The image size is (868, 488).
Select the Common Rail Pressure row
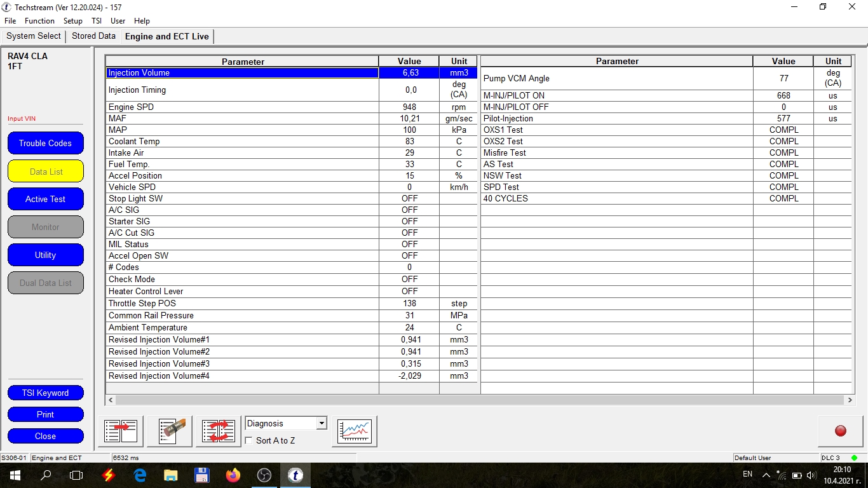point(291,315)
